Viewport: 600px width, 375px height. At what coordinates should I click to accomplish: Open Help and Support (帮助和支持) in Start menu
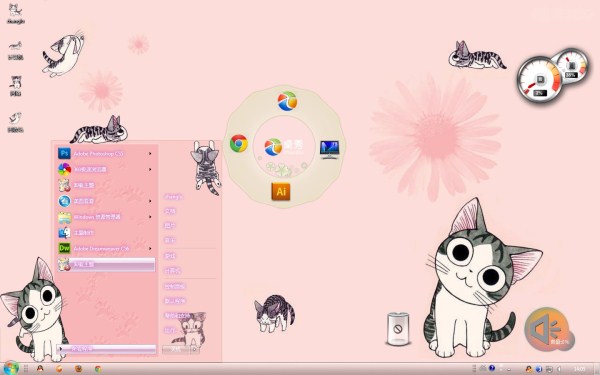pos(177,316)
